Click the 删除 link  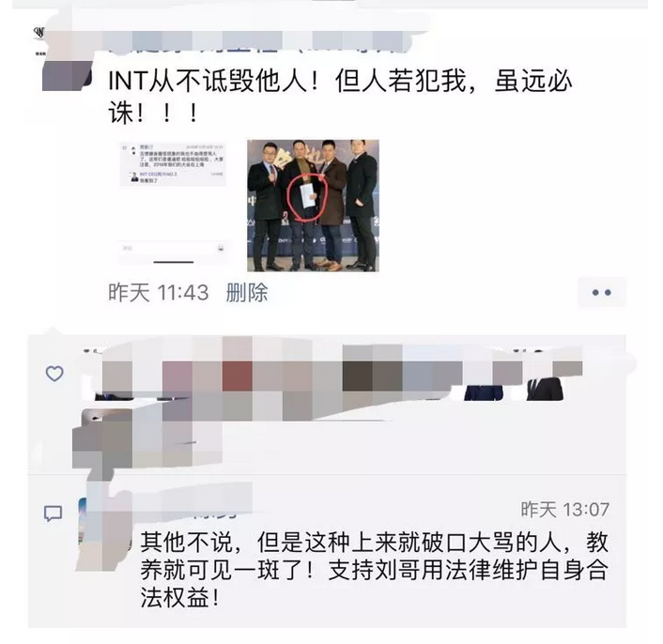pyautogui.click(x=247, y=293)
